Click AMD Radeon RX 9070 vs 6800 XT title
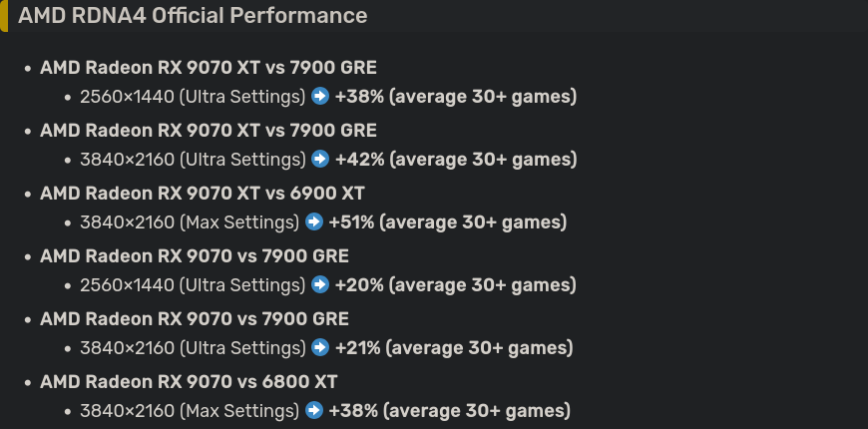The image size is (868, 429). tap(189, 382)
